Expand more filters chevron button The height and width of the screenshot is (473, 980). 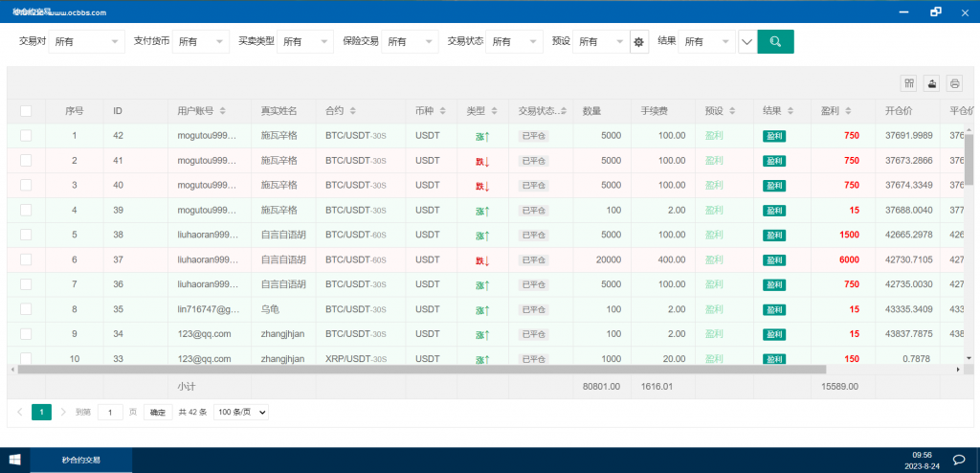(x=746, y=42)
